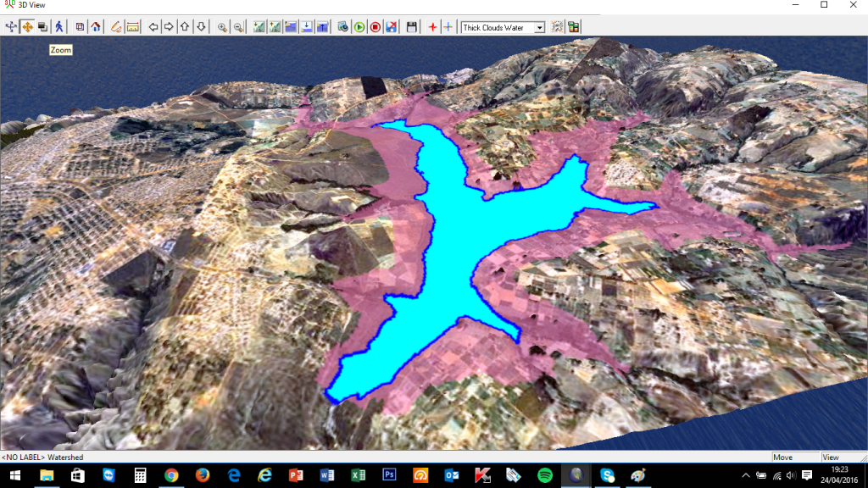The image size is (868, 488).
Task: Select the path profile pencil tool
Action: 116,27
